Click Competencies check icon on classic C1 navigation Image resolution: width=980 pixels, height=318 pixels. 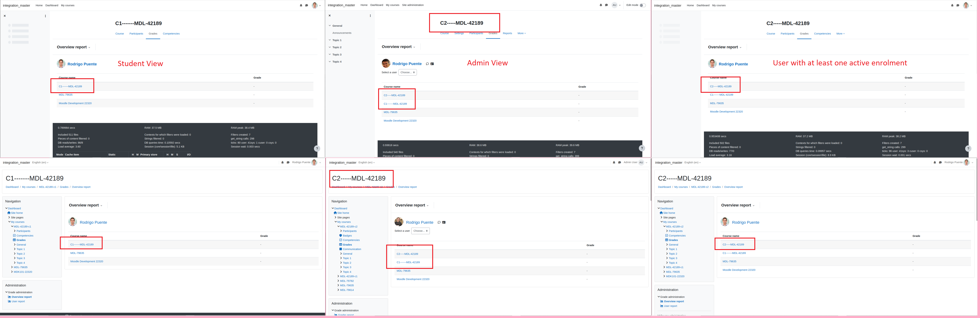pyautogui.click(x=14, y=236)
